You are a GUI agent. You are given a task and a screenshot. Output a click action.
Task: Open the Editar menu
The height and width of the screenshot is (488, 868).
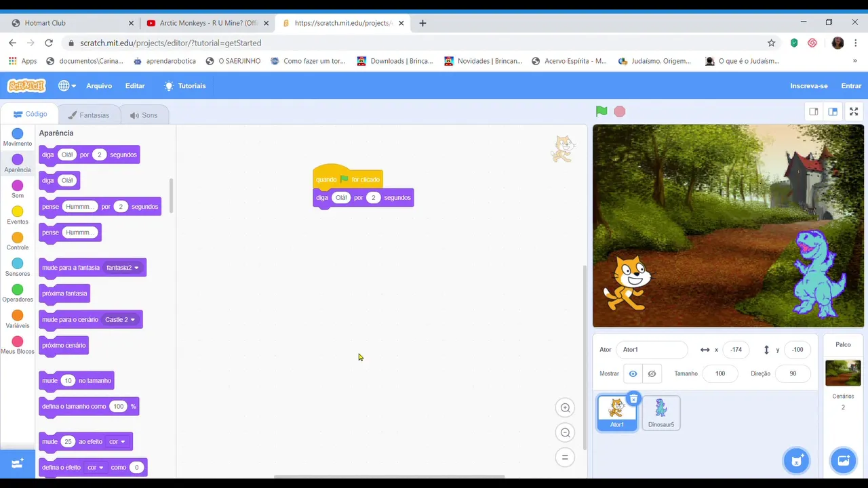pos(135,85)
